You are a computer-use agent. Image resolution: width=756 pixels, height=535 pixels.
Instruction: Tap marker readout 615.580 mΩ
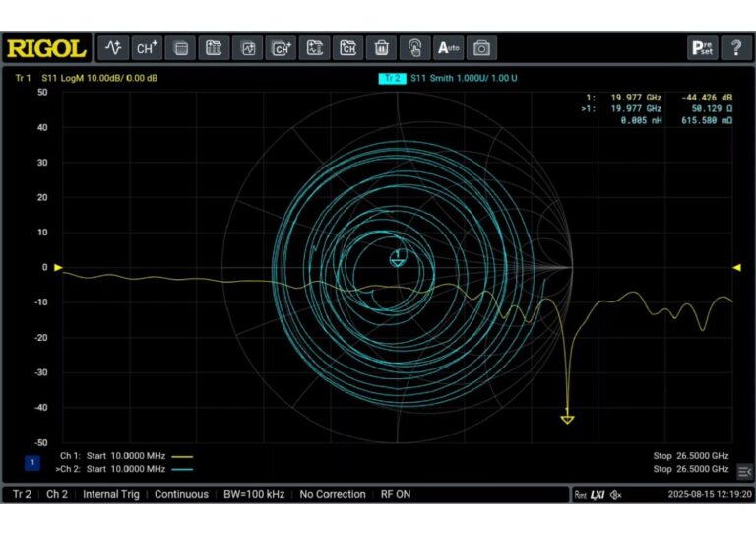[x=707, y=120]
